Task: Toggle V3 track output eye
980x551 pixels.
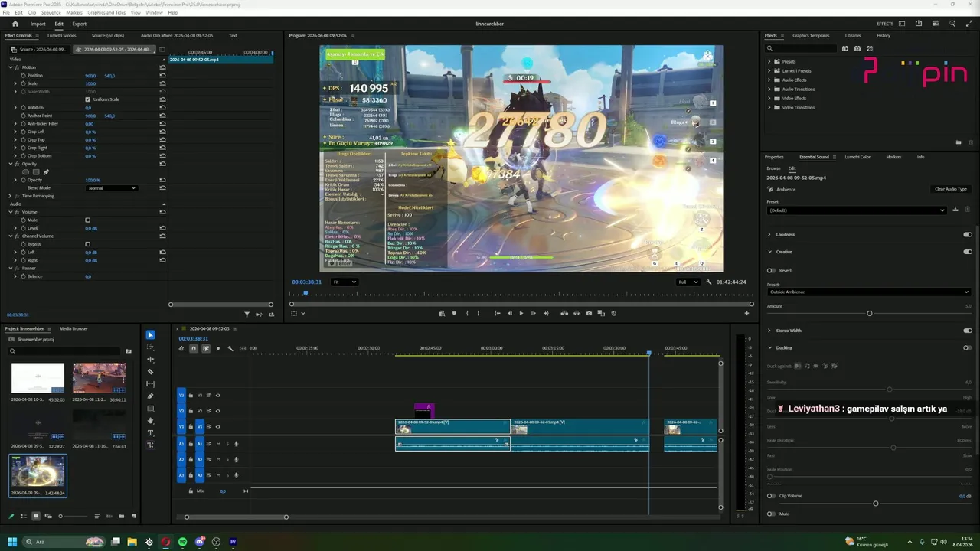Action: 217,396
